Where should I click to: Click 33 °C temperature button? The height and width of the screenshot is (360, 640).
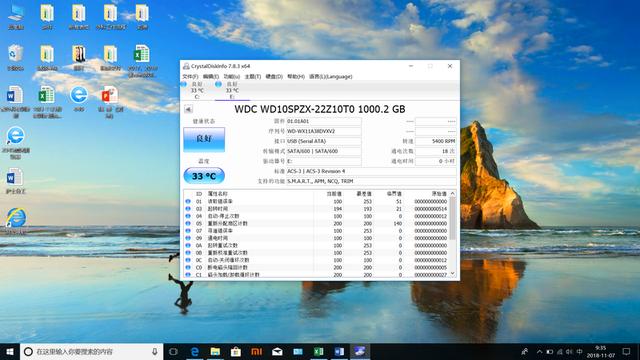[204, 176]
